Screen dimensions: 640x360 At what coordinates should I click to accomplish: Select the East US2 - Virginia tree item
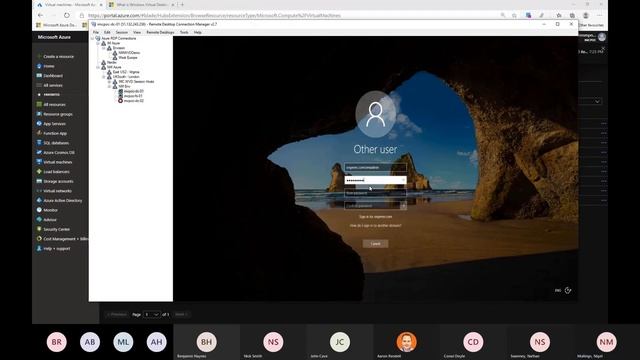pyautogui.click(x=126, y=72)
